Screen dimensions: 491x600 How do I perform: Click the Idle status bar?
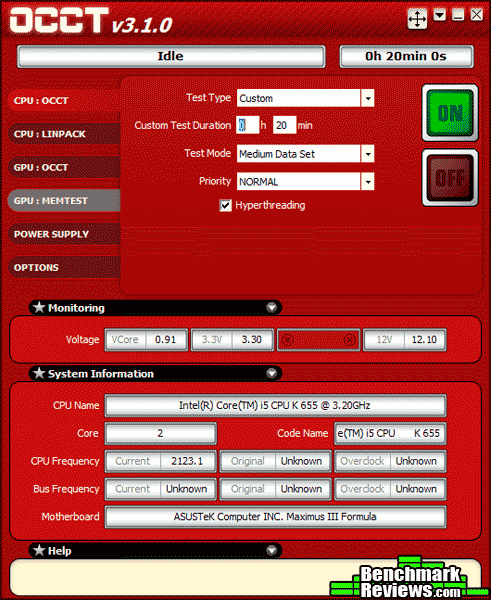tap(171, 57)
